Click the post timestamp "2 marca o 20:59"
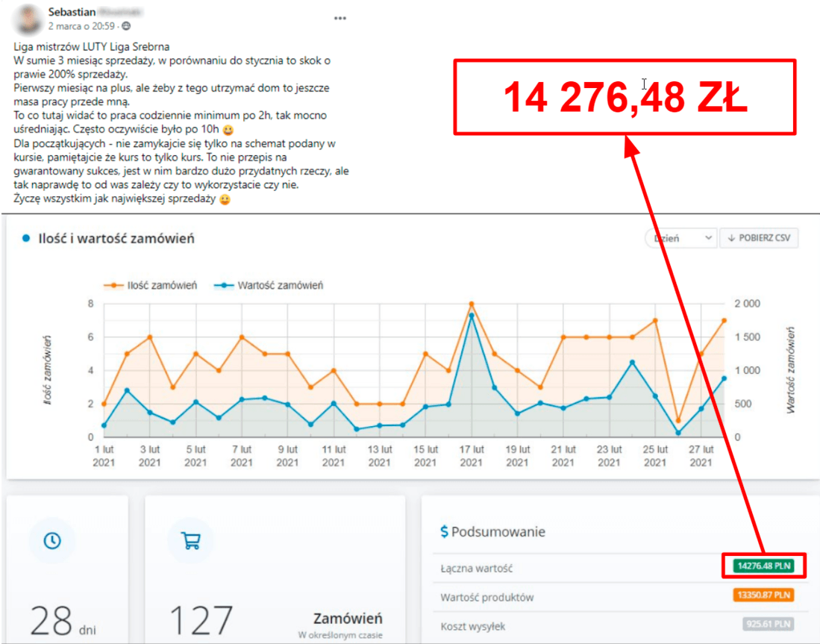The height and width of the screenshot is (644, 820). pos(82,26)
